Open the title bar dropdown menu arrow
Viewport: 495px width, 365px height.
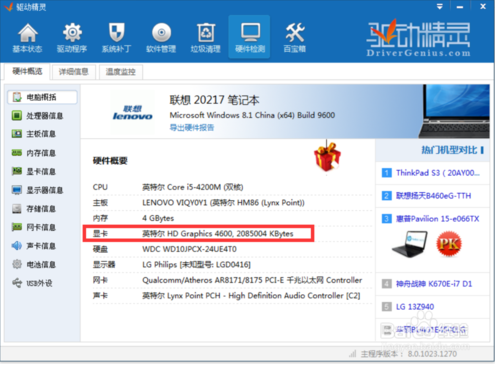coord(440,6)
